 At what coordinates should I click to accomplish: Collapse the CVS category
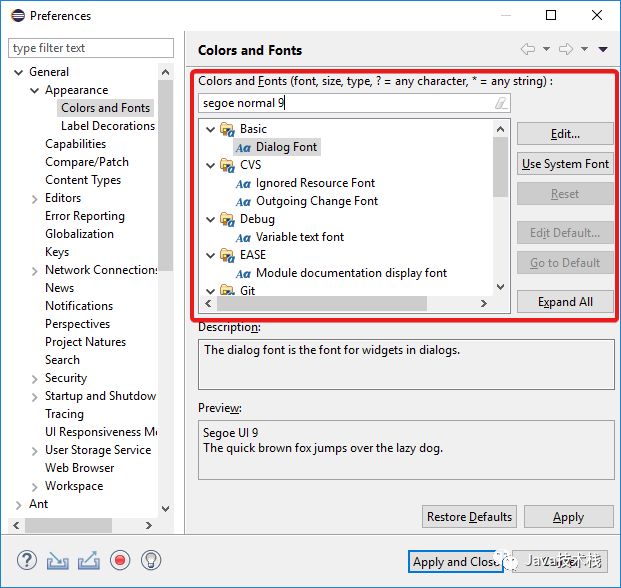211,166
